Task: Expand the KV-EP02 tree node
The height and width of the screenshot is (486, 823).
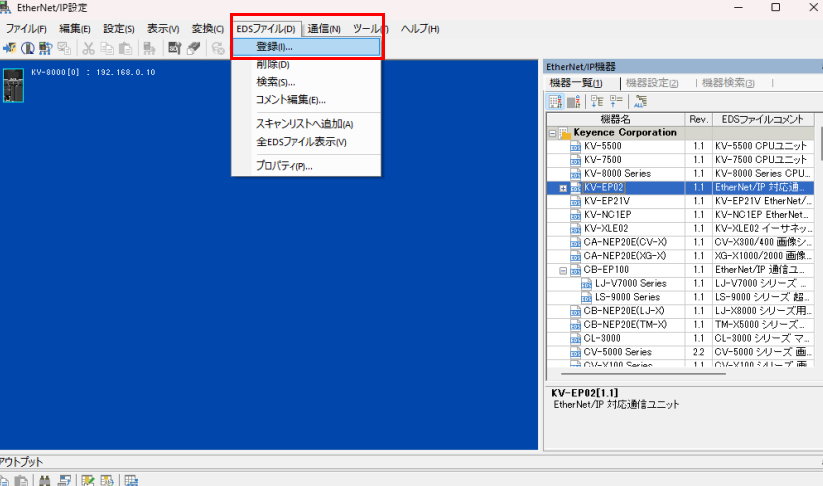Action: click(563, 188)
